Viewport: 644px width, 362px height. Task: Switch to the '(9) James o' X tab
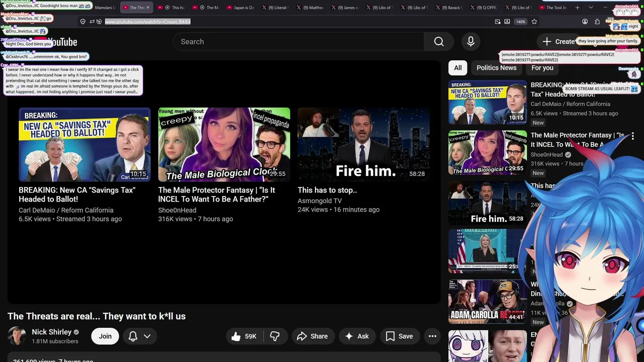click(x=344, y=8)
